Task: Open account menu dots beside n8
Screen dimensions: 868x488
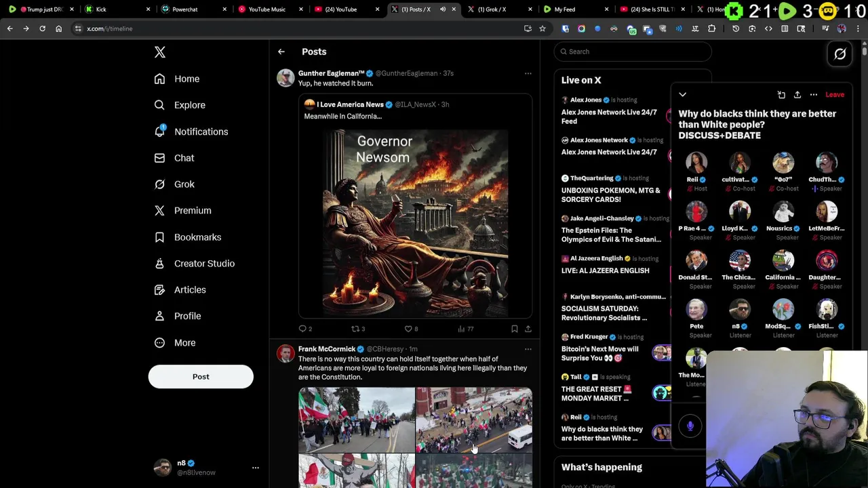Action: pos(256,468)
